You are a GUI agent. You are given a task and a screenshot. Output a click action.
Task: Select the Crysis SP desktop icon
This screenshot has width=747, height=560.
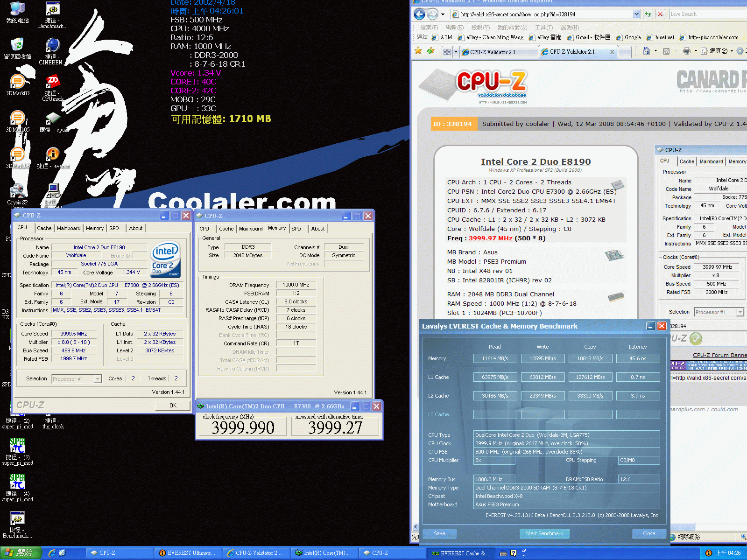17,195
